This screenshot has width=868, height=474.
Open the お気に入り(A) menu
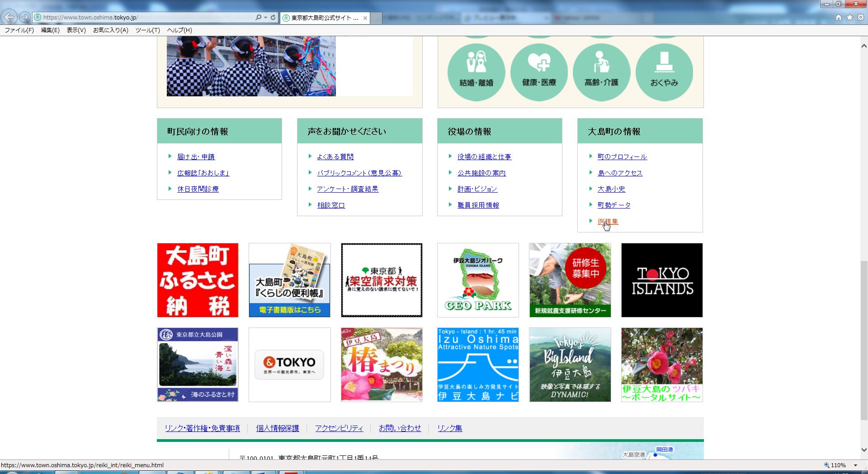point(111,30)
